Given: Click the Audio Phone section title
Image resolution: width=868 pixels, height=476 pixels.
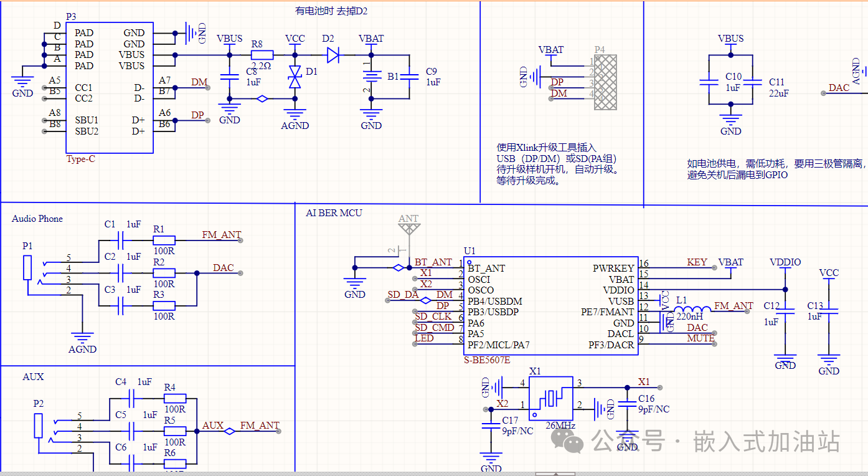Looking at the screenshot, I should (37, 219).
